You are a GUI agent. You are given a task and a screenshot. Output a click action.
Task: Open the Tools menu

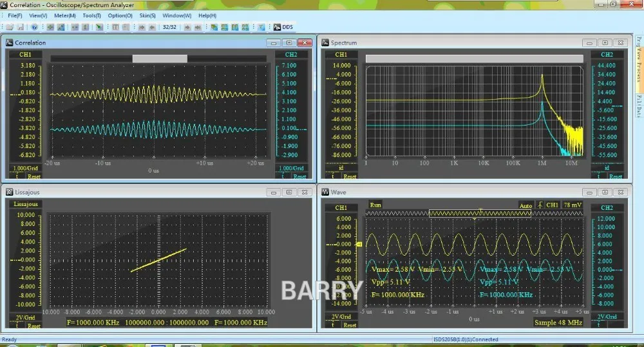tap(91, 15)
